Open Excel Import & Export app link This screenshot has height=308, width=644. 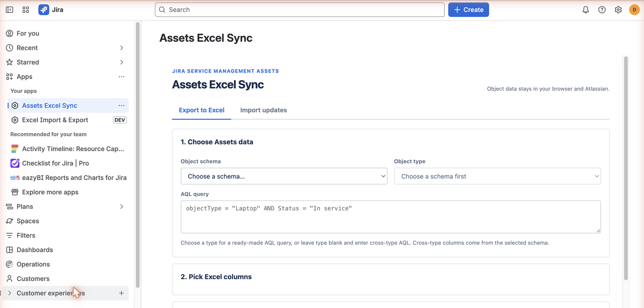(x=55, y=120)
